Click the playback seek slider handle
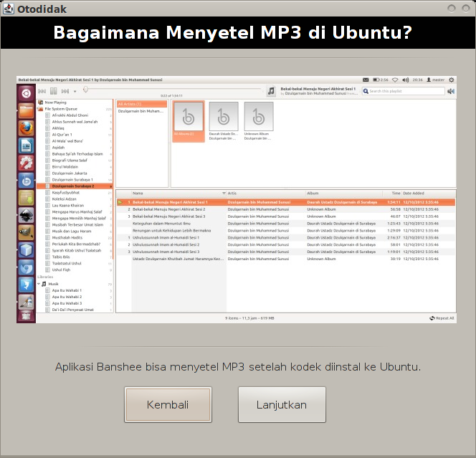476x458 pixels. 86,89
